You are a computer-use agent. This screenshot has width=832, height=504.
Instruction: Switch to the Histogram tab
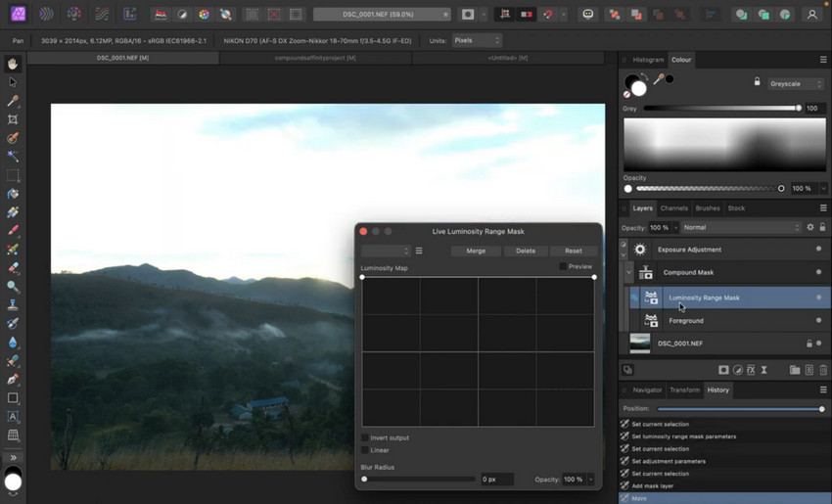(x=648, y=60)
